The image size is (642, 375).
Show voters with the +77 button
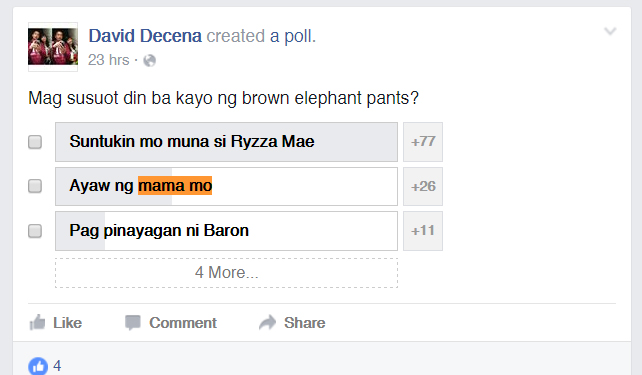(423, 142)
